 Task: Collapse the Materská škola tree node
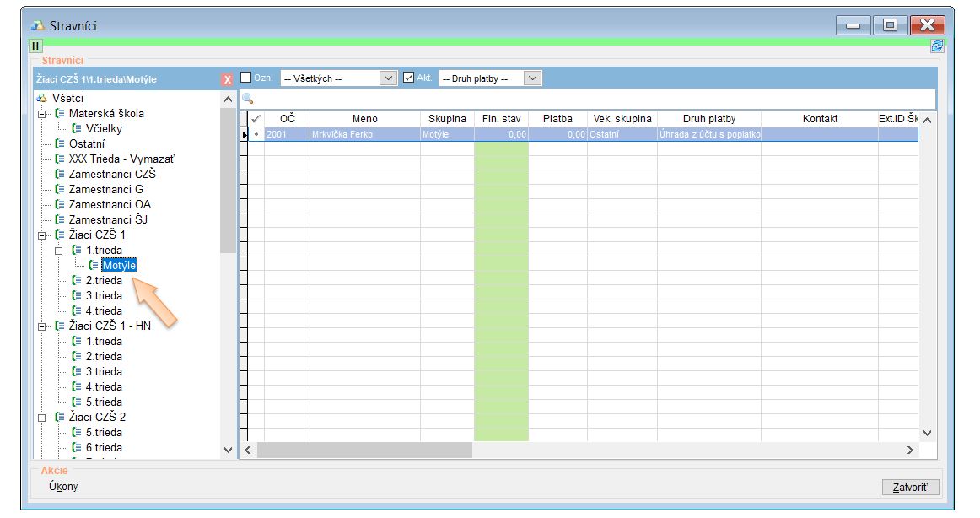pyautogui.click(x=42, y=114)
